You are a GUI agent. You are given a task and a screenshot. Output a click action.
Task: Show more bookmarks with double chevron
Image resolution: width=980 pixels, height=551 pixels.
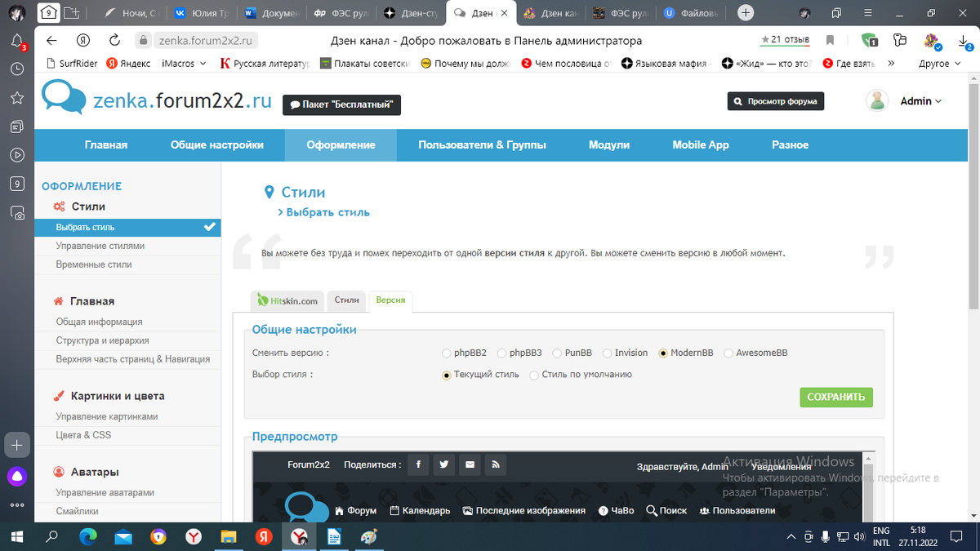(x=890, y=64)
